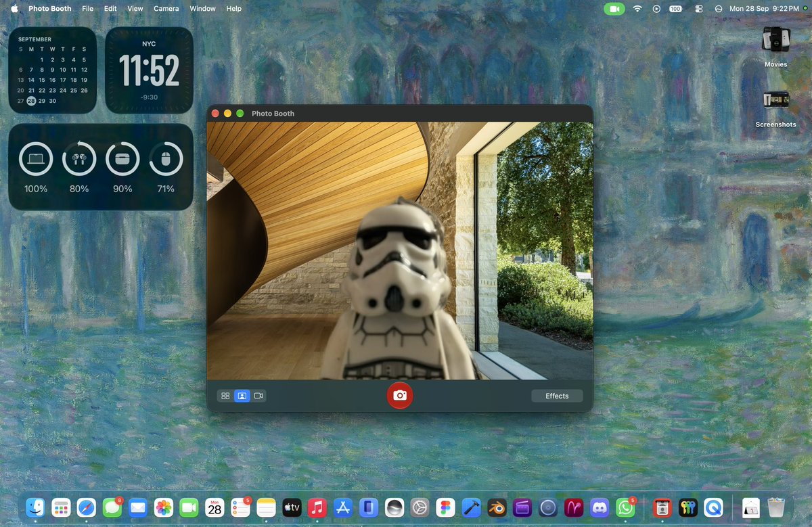Click the NYC 11:52 clock widget
The image size is (812, 527).
click(x=149, y=70)
